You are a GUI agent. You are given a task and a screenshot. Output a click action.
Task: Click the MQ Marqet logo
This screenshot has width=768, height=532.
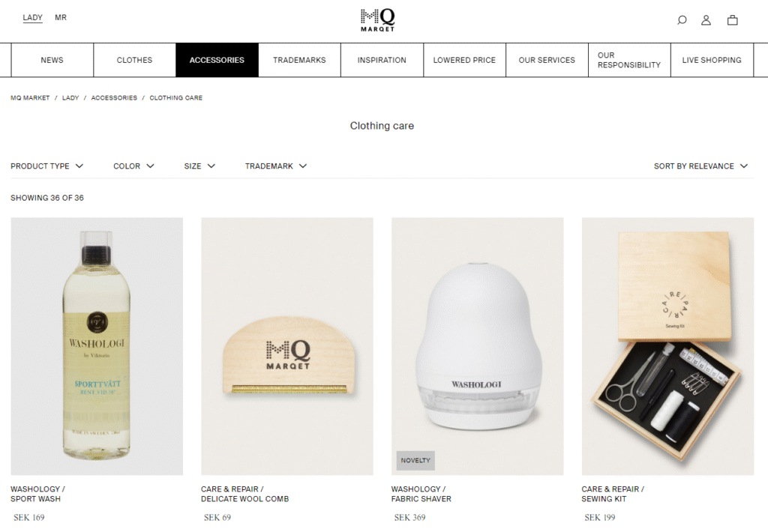(x=378, y=20)
